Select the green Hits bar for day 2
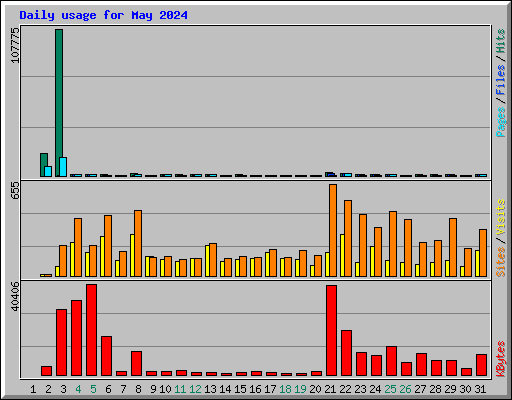Viewport: 512px width, 400px height. click(x=43, y=165)
